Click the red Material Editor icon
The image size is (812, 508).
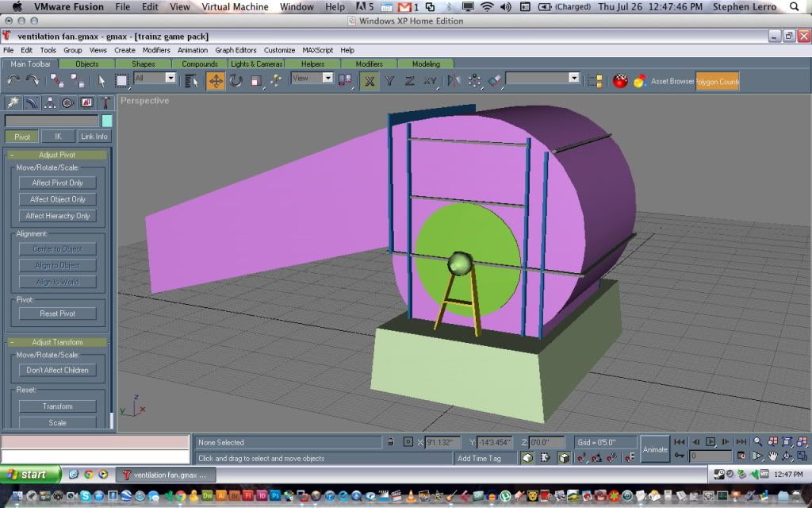click(x=620, y=81)
